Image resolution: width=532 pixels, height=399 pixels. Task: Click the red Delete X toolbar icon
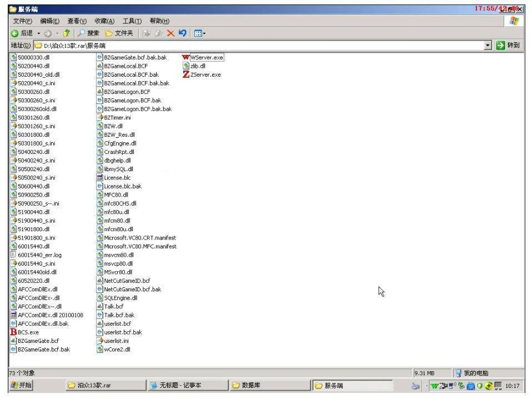pyautogui.click(x=170, y=33)
